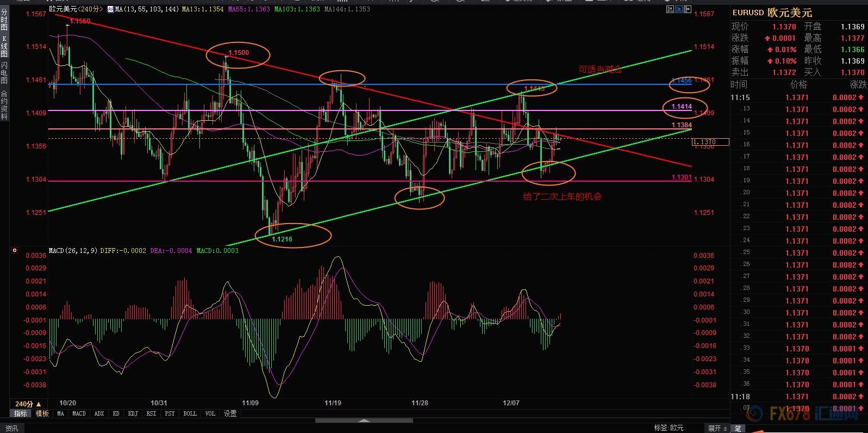Apply the MACD indicator button

[x=79, y=413]
